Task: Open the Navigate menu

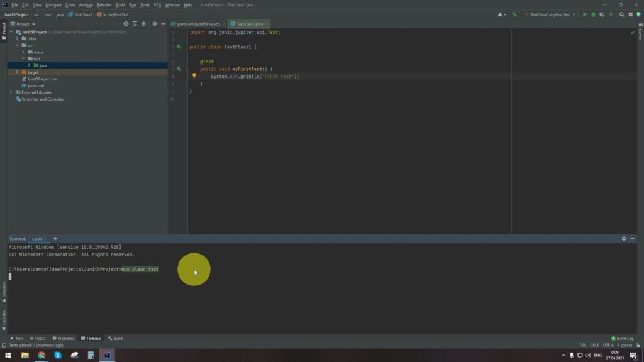Action: pyautogui.click(x=53, y=5)
